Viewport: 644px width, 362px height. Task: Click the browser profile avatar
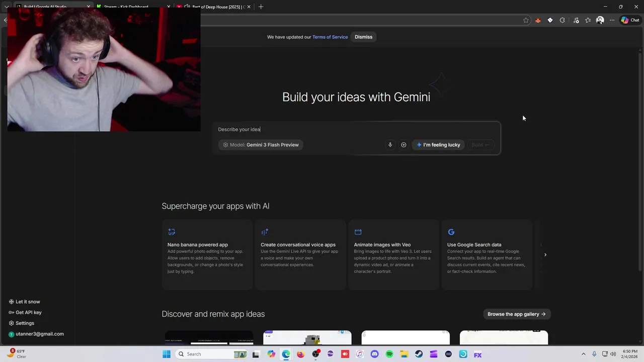600,20
